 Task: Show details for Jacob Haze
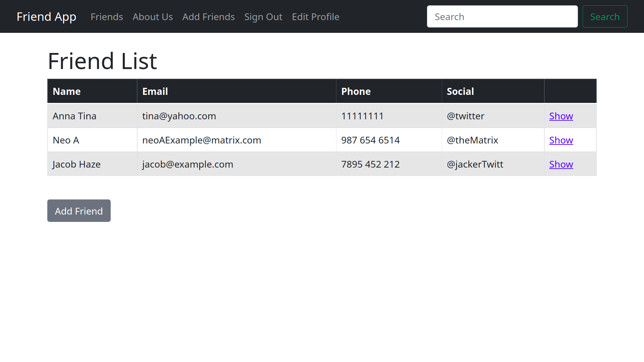(x=561, y=164)
